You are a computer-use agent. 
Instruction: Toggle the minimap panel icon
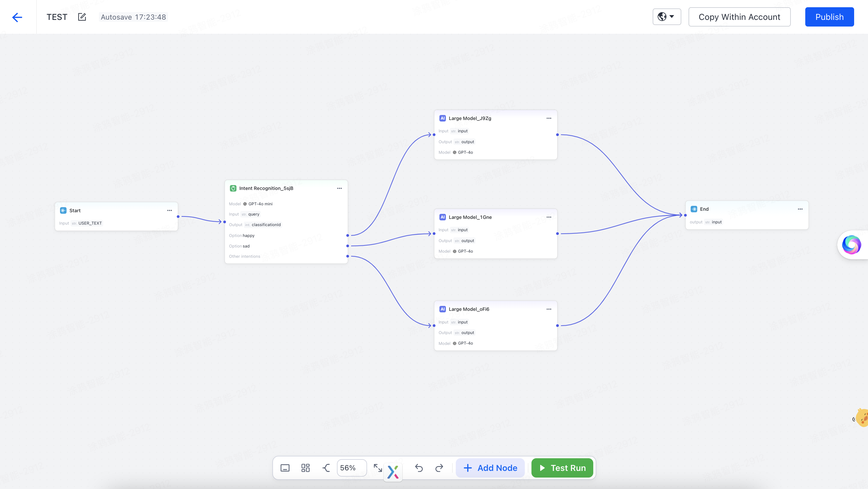(285, 468)
